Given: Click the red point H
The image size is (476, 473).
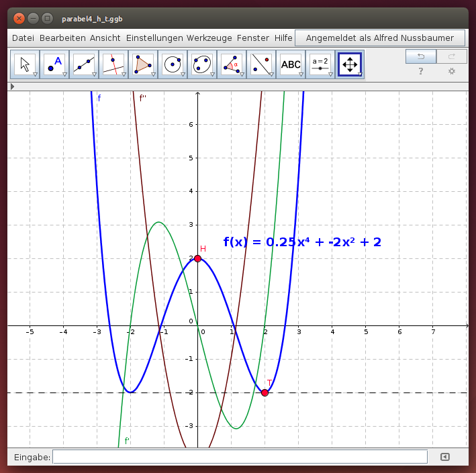Looking at the screenshot, I should 197,258.
